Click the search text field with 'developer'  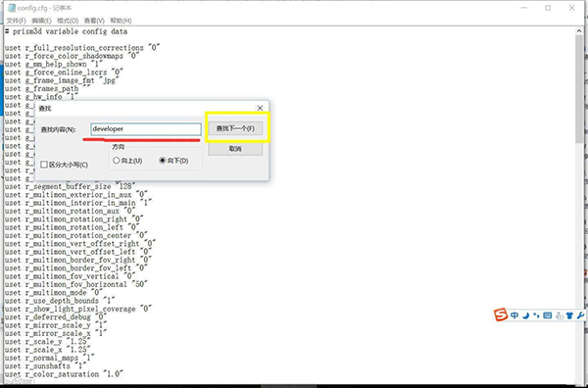[x=146, y=129]
